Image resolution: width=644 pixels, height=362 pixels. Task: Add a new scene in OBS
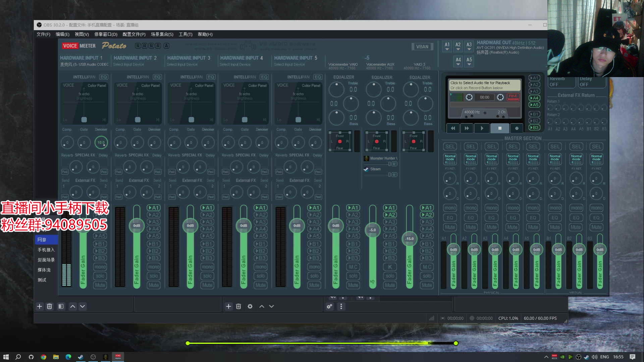tap(40, 306)
